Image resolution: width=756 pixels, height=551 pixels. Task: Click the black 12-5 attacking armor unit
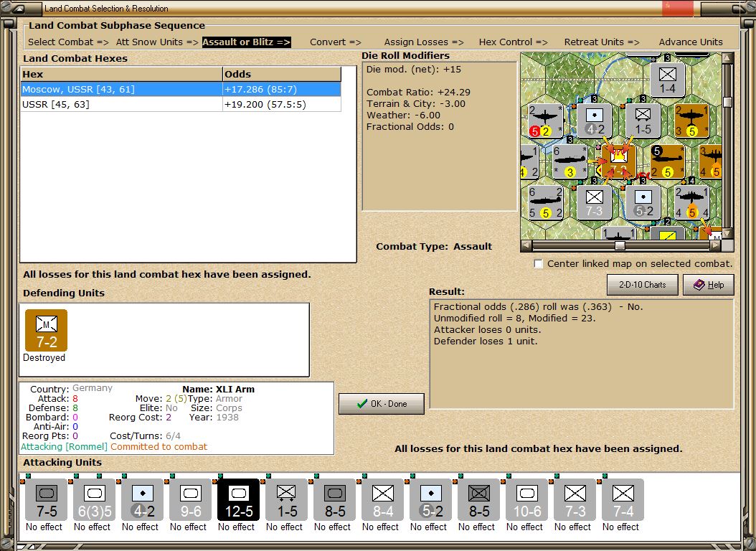point(238,499)
